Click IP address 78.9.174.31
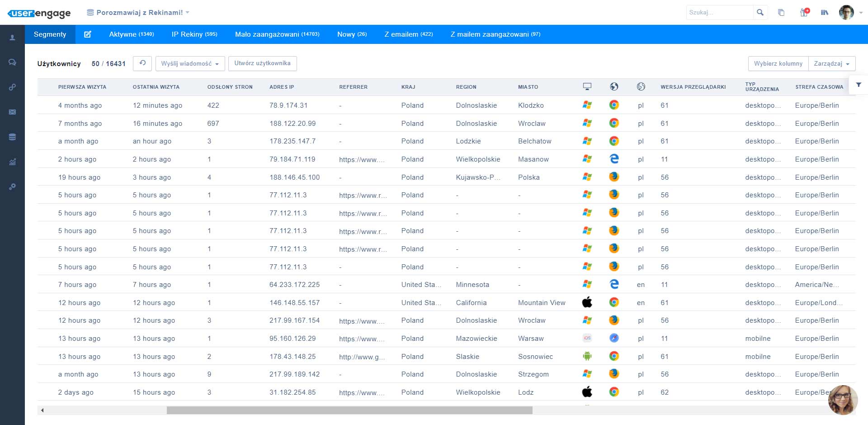The image size is (868, 425). [288, 105]
